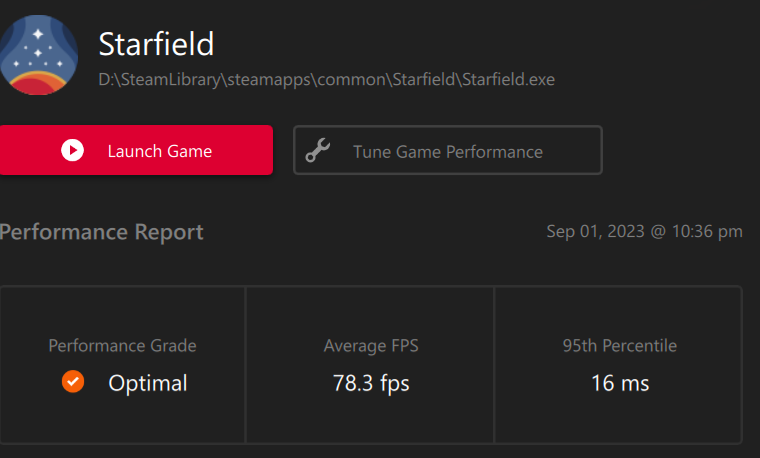This screenshot has width=760, height=458.
Task: Click the play icon on Launch Game
Action: (x=72, y=151)
